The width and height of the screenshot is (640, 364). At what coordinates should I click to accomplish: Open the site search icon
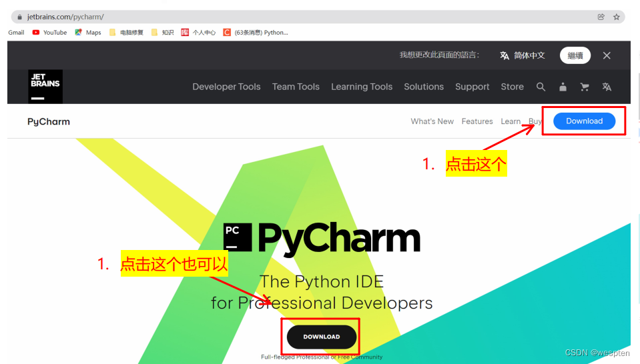(x=541, y=87)
